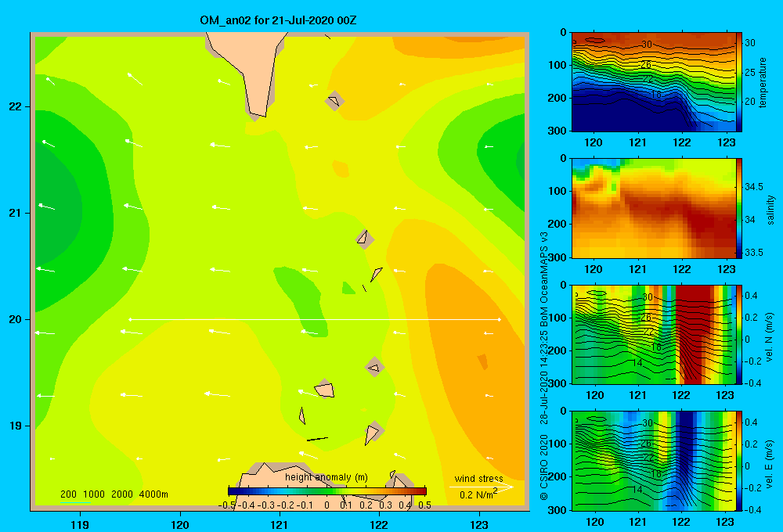Click latitude label 21 on main map

[16, 213]
